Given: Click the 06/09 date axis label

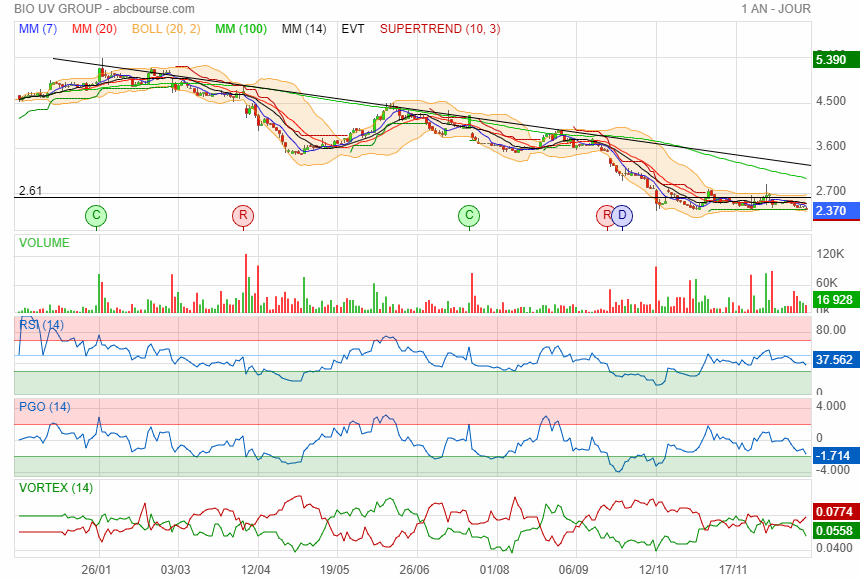Looking at the screenshot, I should 573,570.
